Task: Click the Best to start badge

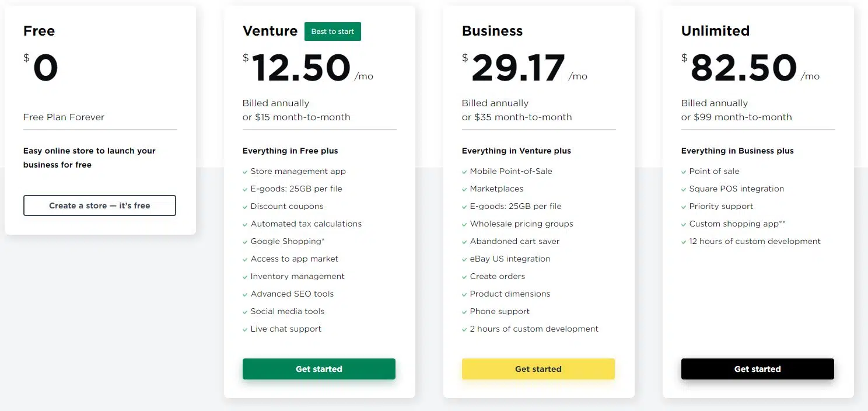Action: point(332,32)
